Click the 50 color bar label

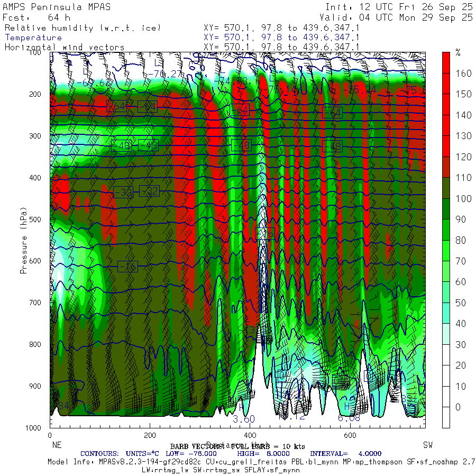(x=461, y=303)
